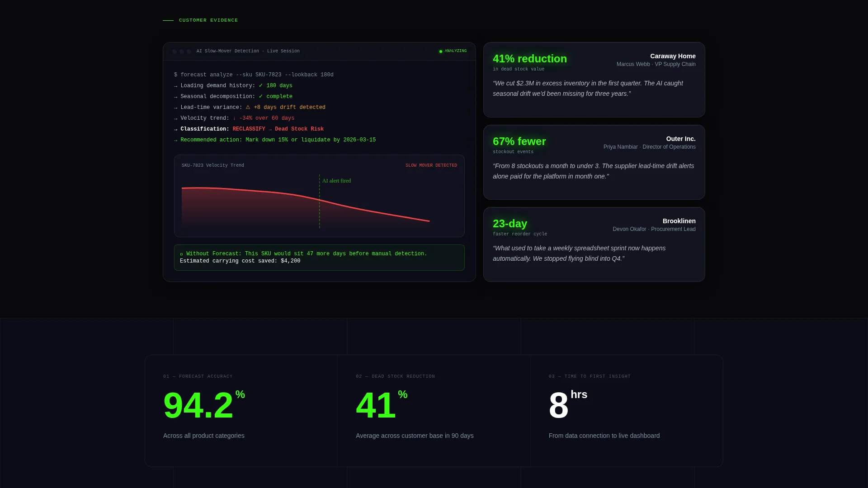
Task: Click 'Loading demand history: 180 days' line
Action: 233,86
